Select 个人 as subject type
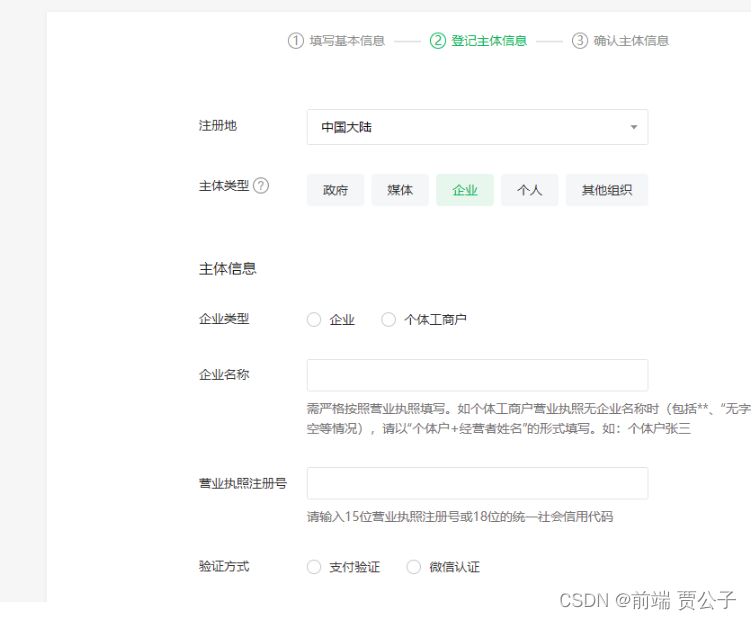 [x=529, y=190]
